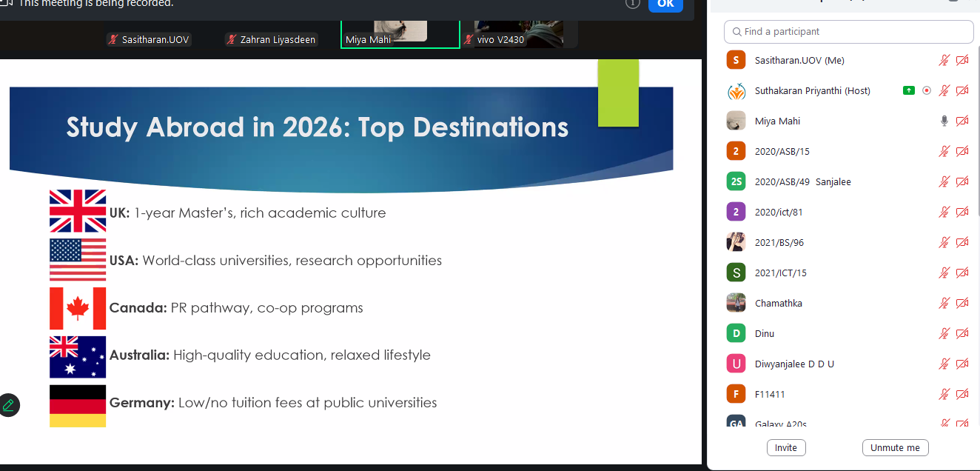Click the muted mic icon on vivo V2430's tile

coord(469,39)
